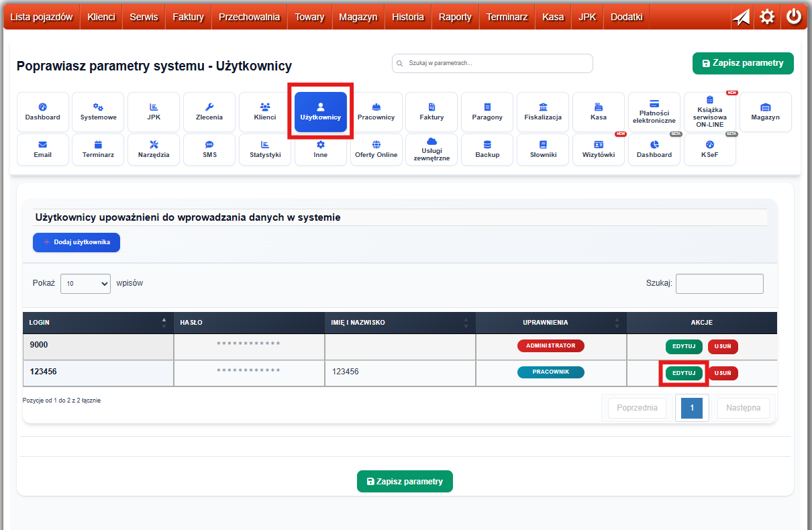Click the top Zapisz parametry button
This screenshot has width=812, height=530.
pos(743,63)
